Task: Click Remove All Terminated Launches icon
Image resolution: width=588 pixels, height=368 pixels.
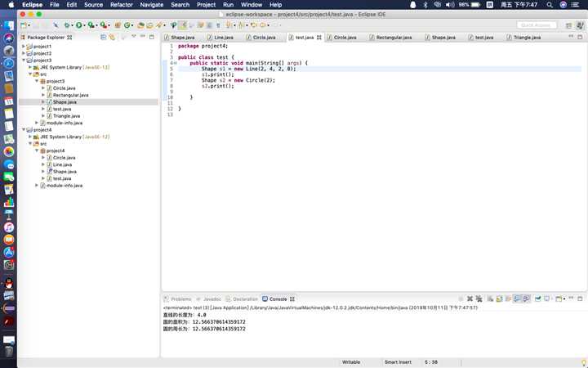Action: 479,299
